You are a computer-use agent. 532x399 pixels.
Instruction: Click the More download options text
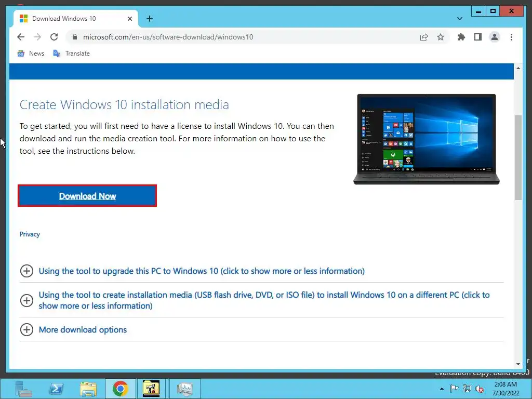83,329
